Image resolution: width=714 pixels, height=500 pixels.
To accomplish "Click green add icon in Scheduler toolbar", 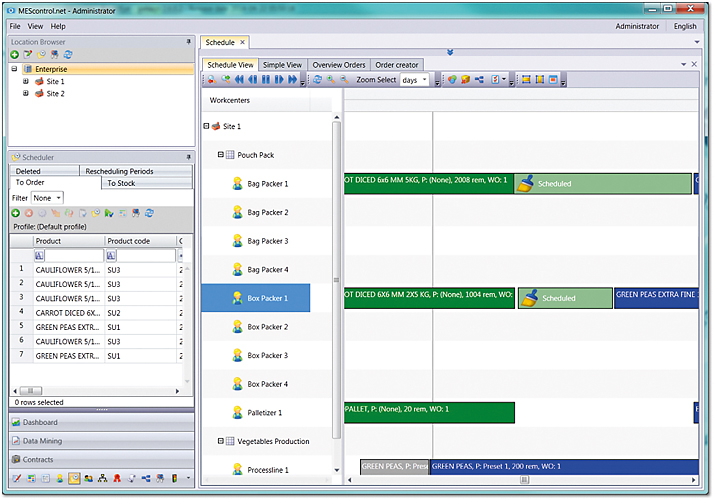I will (x=15, y=213).
